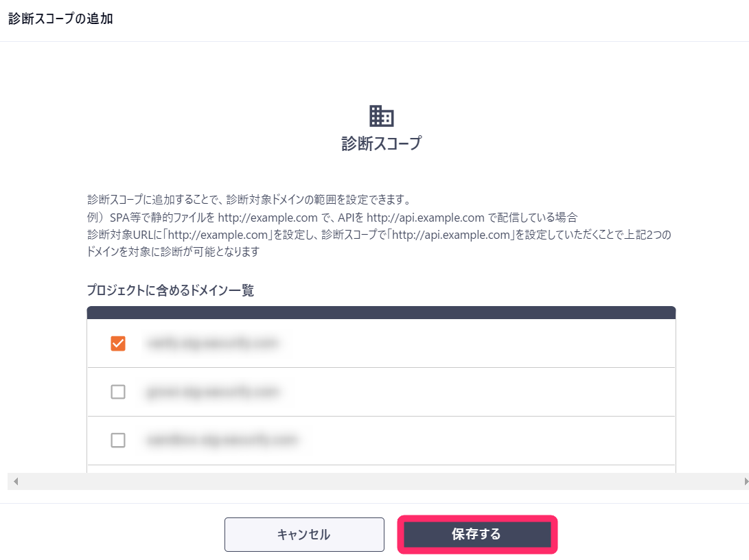The width and height of the screenshot is (749, 560).
Task: Click the 診断スコープ heading text
Action: [382, 143]
